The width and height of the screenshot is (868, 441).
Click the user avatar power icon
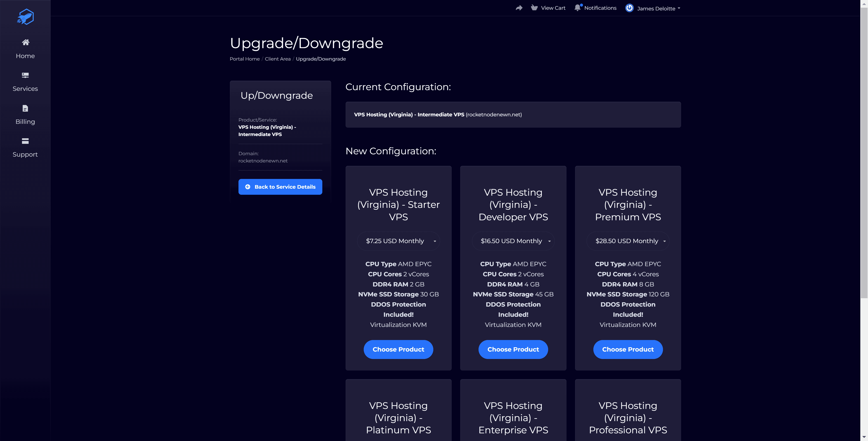[629, 8]
